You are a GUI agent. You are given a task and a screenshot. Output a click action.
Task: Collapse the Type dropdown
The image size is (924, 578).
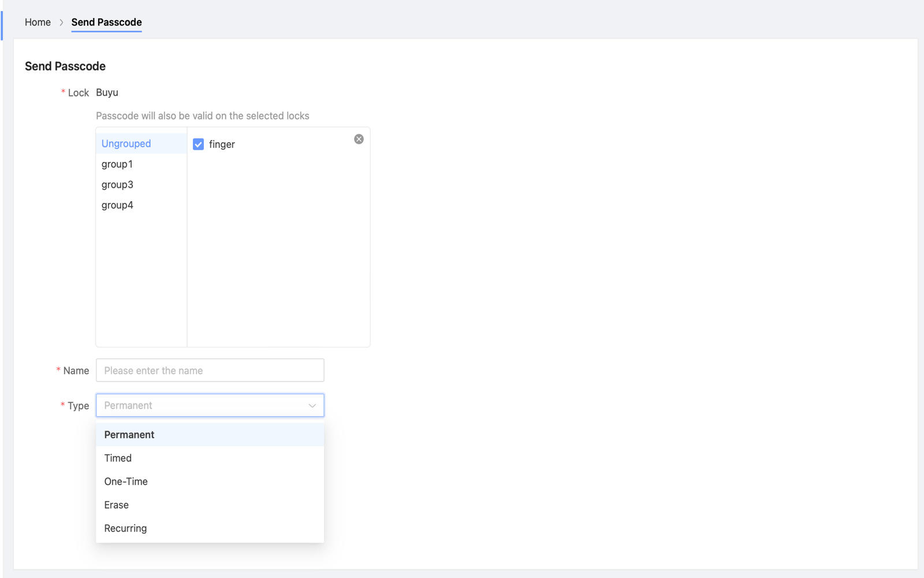coord(210,405)
